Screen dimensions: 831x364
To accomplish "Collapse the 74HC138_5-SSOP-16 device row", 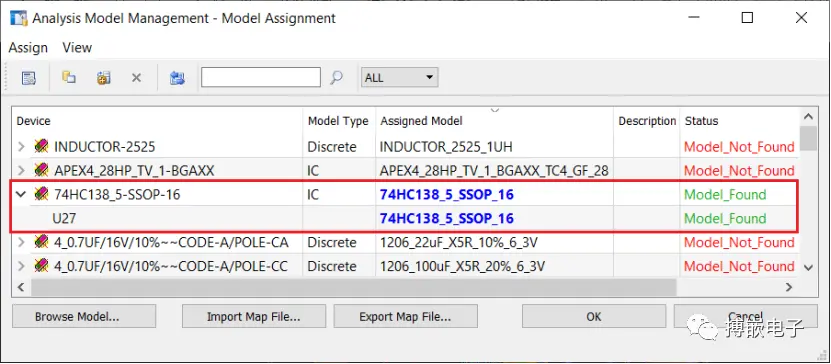I will click(21, 194).
